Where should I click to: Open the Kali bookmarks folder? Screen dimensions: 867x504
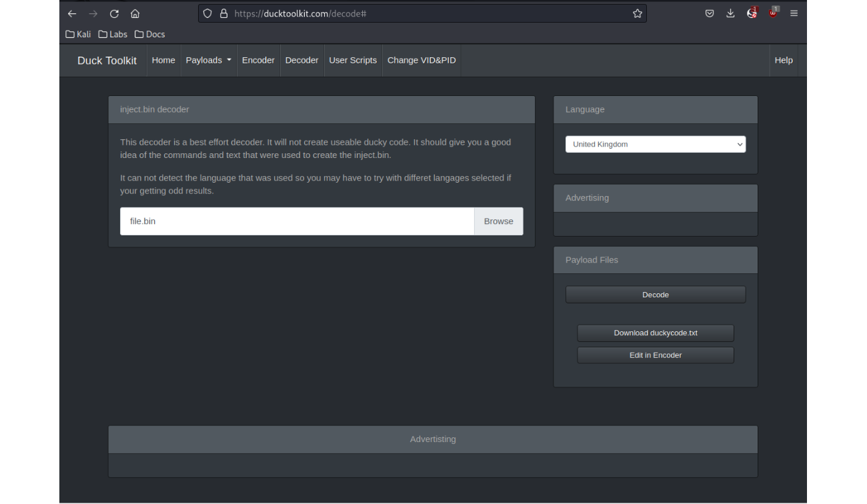coord(78,34)
